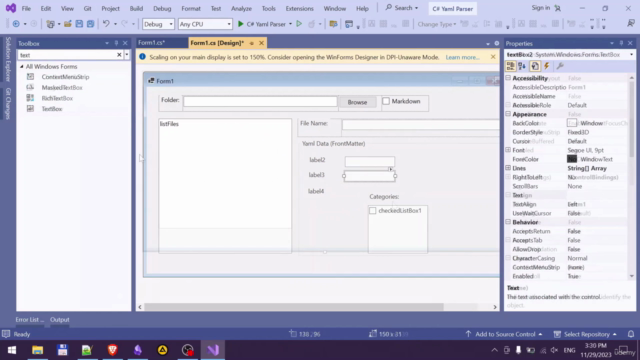Collapse the Appearance property category
640x360 pixels.
point(508,114)
